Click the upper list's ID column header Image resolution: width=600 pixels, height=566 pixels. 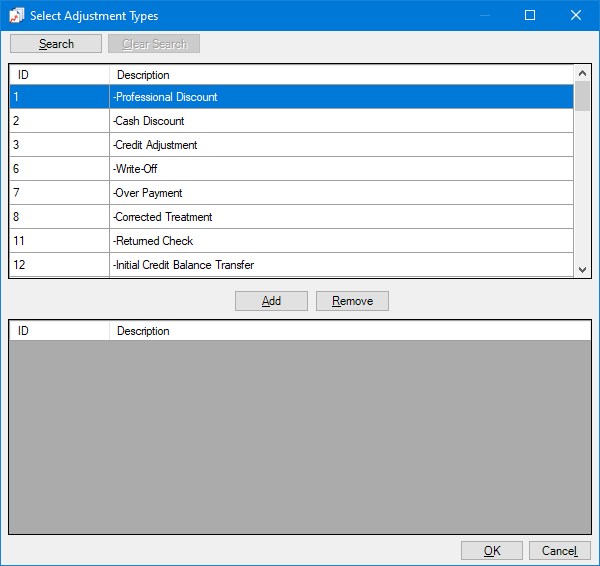[59, 75]
